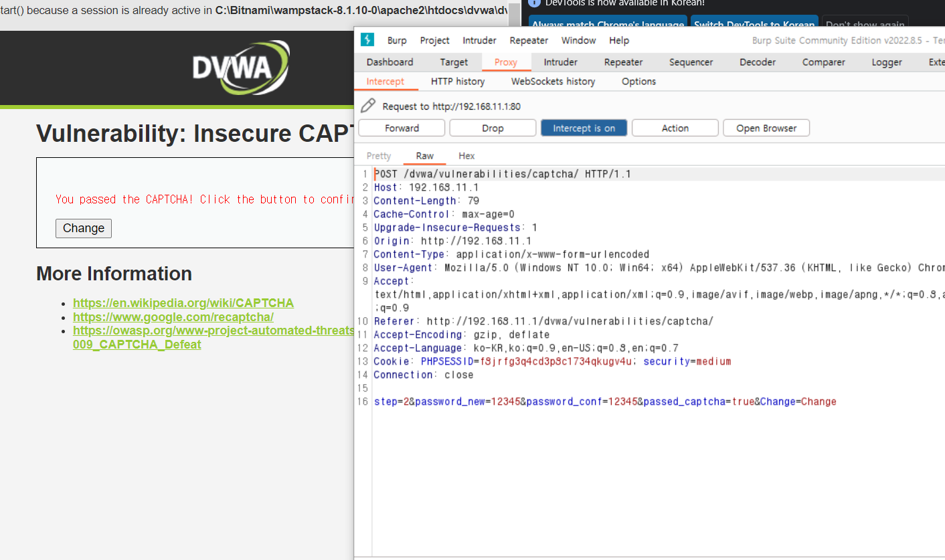Switch to the Target tab

point(454,62)
